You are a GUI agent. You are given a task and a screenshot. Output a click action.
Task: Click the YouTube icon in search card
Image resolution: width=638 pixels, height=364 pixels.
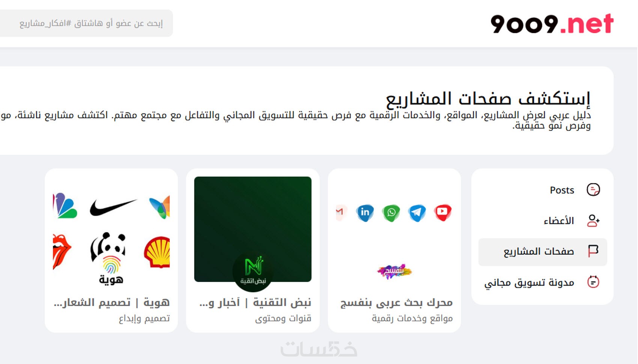pos(443,212)
